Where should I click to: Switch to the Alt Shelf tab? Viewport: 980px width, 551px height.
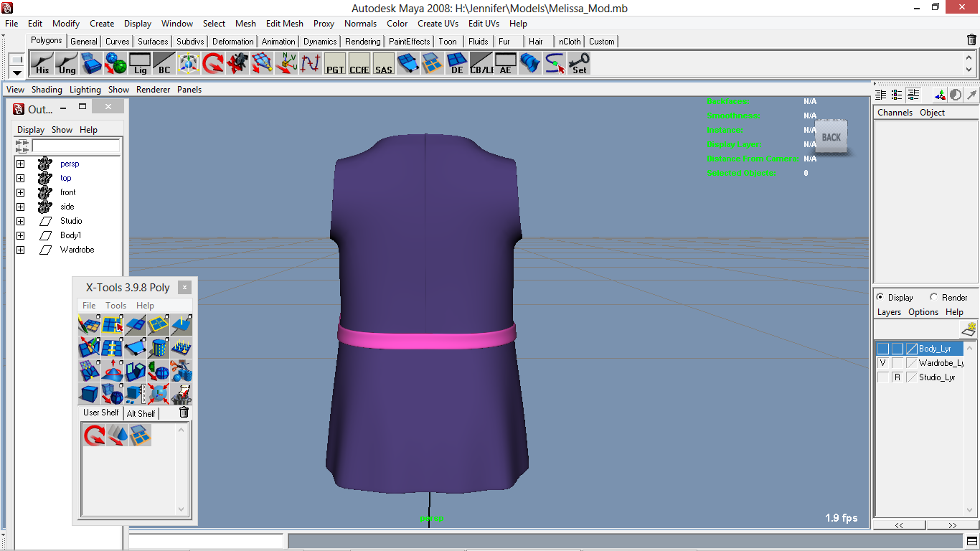click(x=141, y=413)
